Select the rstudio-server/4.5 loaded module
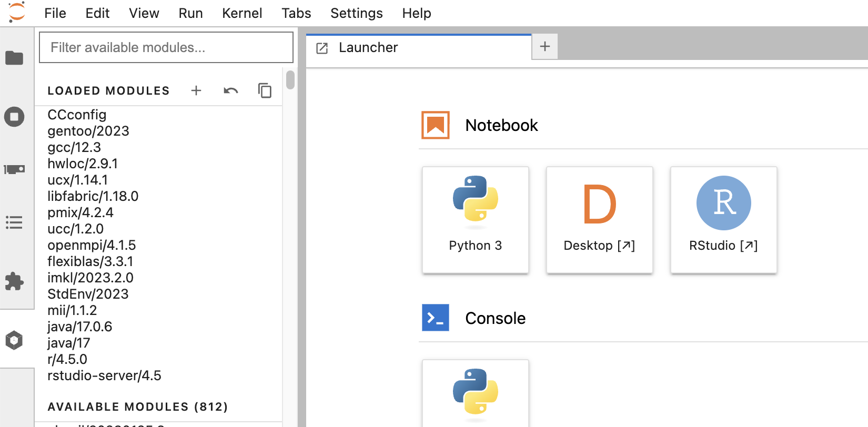Viewport: 868px width, 427px height. click(x=104, y=375)
